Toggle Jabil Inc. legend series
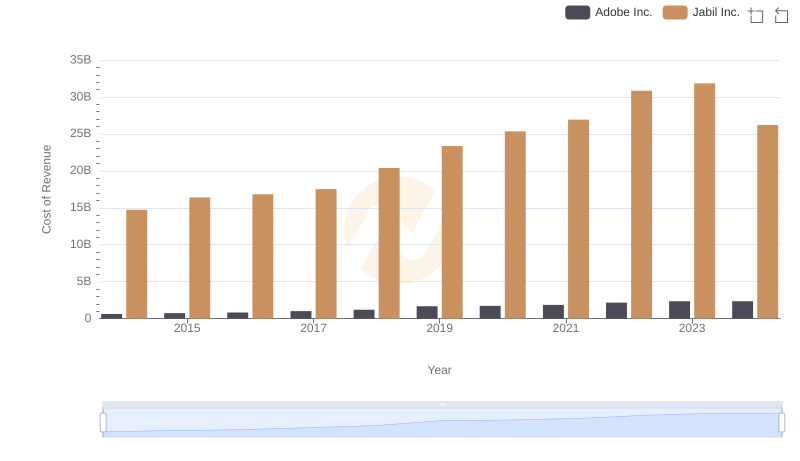Image resolution: width=800 pixels, height=461 pixels. 701,12
